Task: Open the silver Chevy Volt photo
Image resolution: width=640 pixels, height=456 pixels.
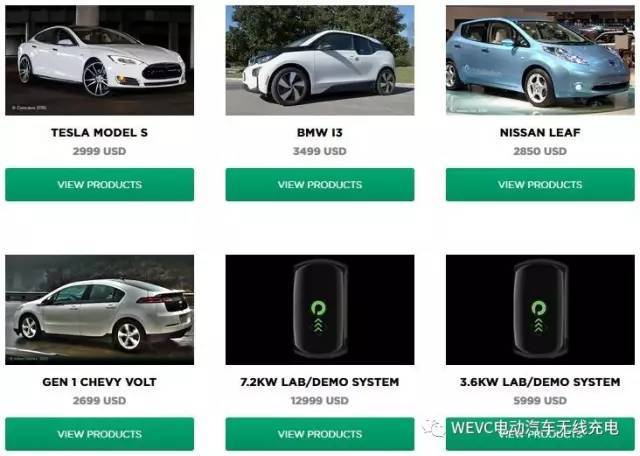Action: pos(100,310)
